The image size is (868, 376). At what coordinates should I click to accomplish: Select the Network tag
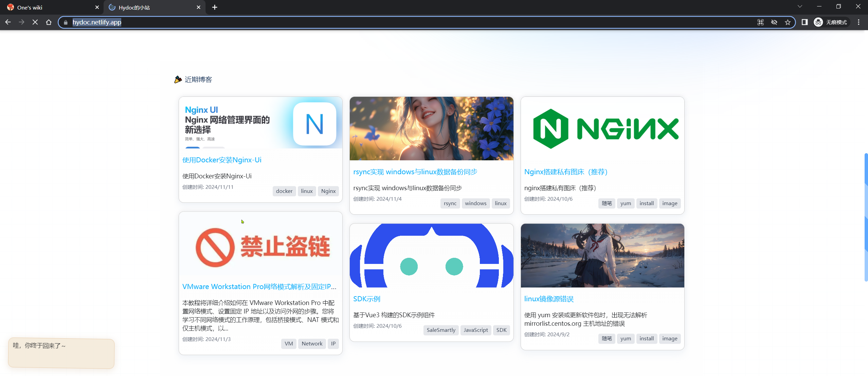click(312, 344)
